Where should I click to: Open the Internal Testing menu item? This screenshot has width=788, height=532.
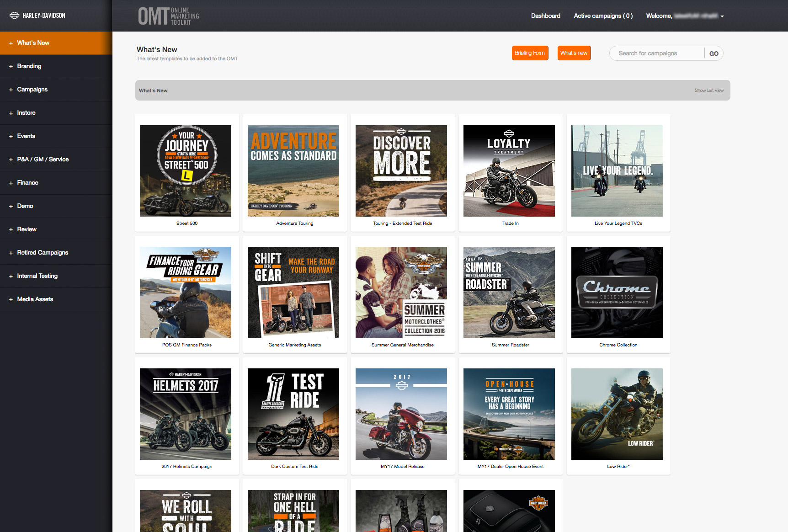[x=56, y=276]
